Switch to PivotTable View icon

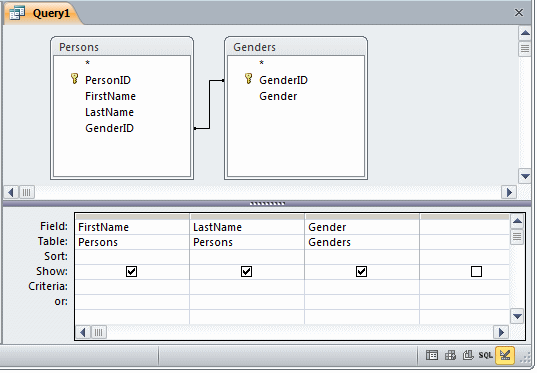point(450,356)
